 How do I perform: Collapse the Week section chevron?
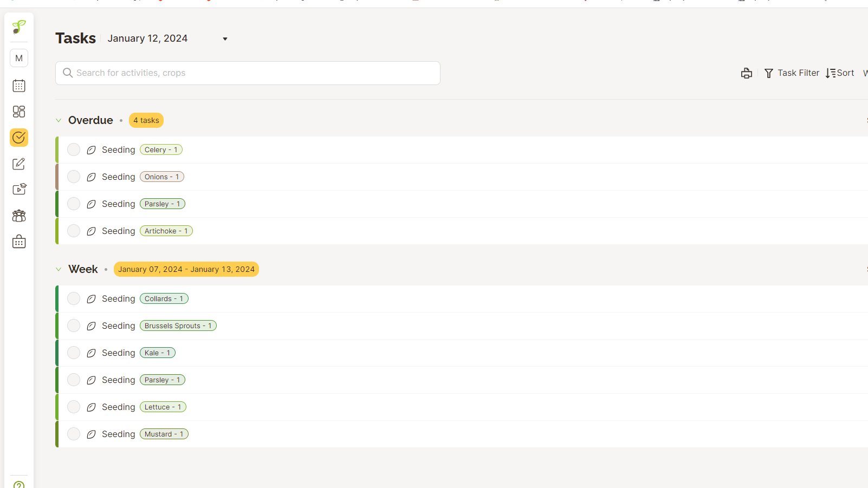coord(59,269)
